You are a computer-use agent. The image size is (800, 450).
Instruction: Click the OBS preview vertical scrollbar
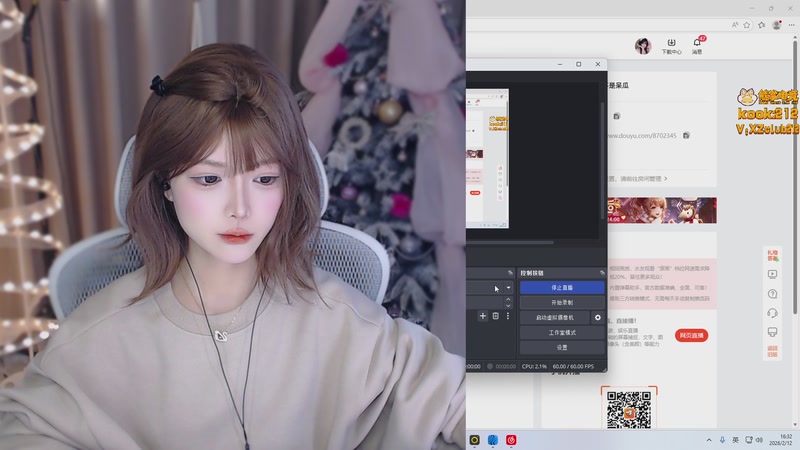pos(603,161)
